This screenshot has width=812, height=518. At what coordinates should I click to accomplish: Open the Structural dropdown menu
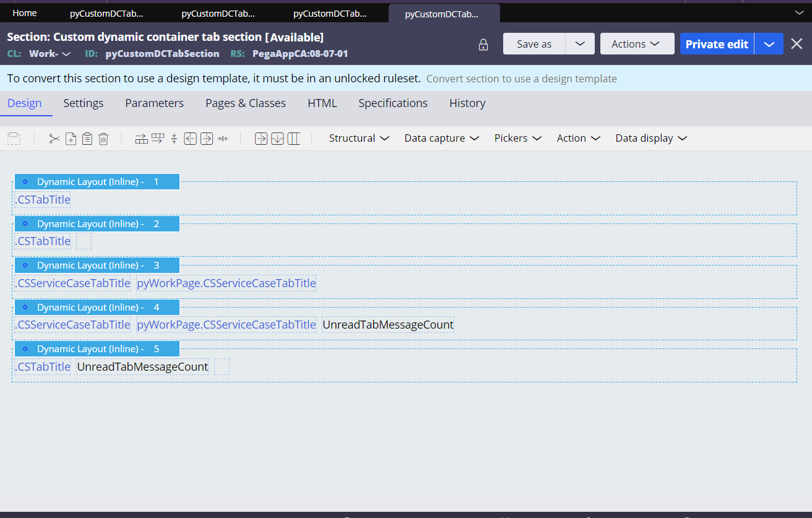tap(359, 138)
